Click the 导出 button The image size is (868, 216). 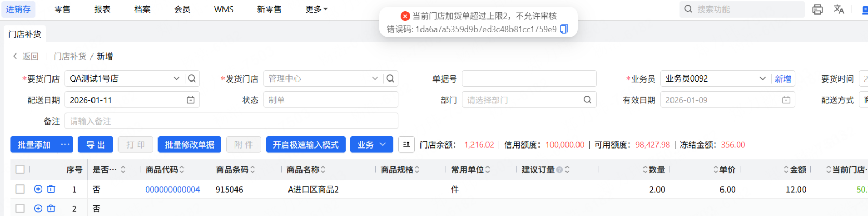(96, 144)
